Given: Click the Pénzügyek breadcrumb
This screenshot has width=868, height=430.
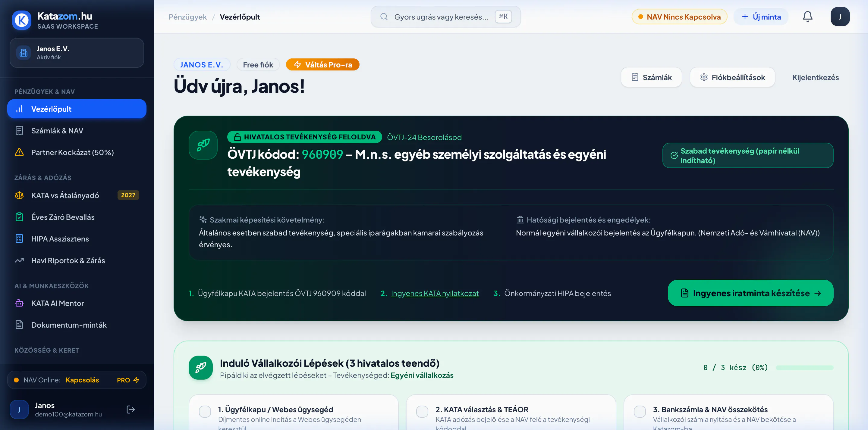Looking at the screenshot, I should pyautogui.click(x=188, y=17).
